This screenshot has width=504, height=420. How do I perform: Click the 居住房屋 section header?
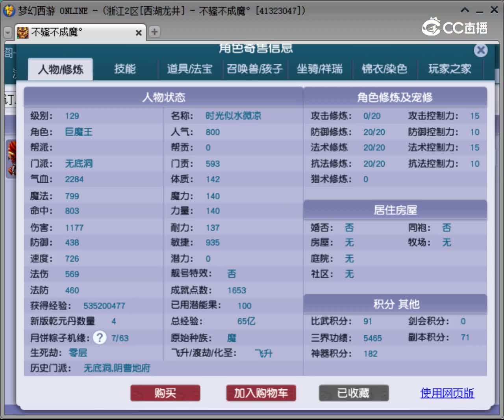(395, 210)
